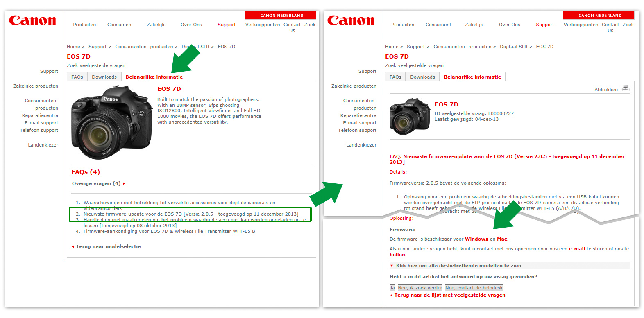Open Landenkiezer sidebar link in left page

click(x=43, y=145)
